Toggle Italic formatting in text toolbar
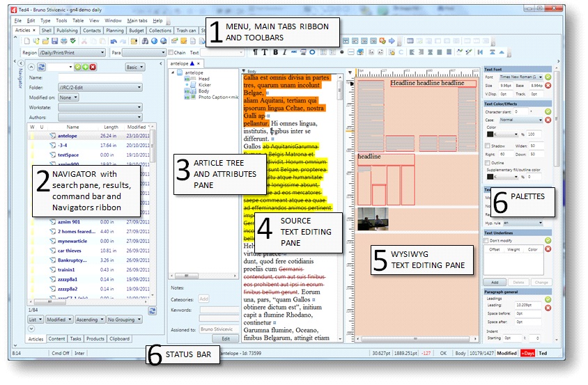The height and width of the screenshot is (385, 588). coord(285,52)
